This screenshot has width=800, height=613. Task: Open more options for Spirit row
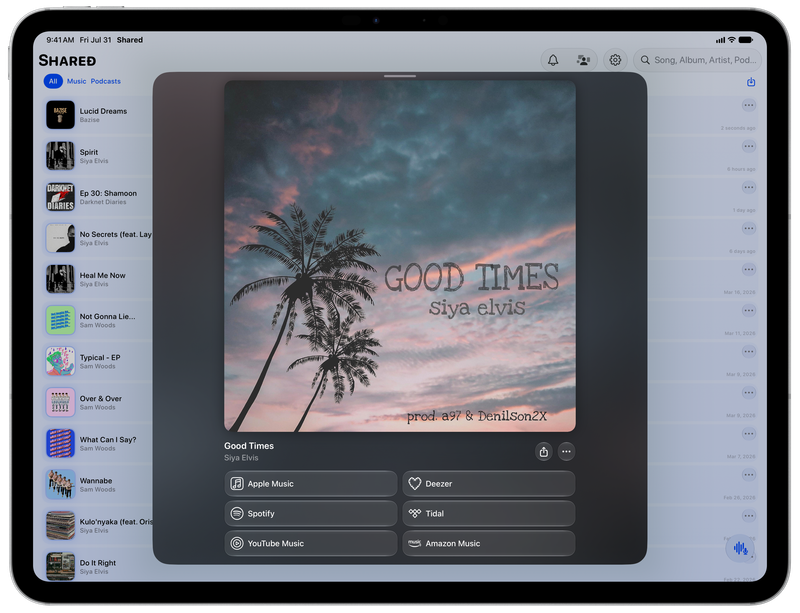748,146
